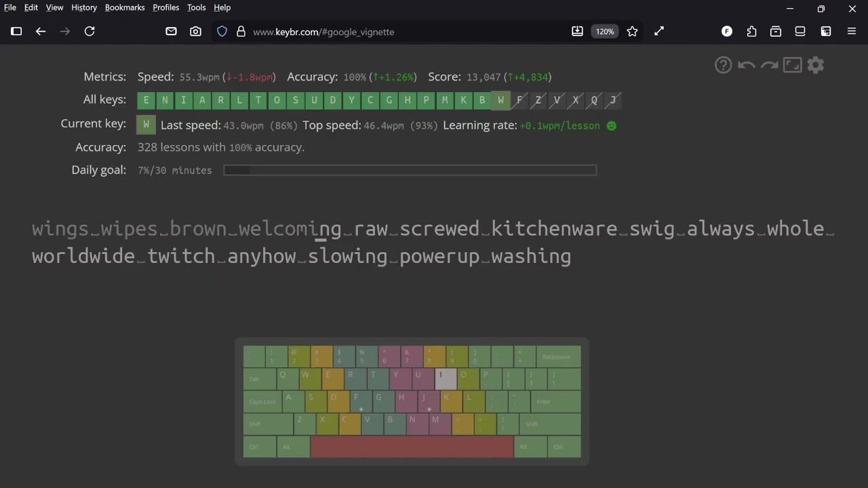Viewport: 868px width, 488px height.
Task: Select the T key in All keys
Action: coord(258,100)
